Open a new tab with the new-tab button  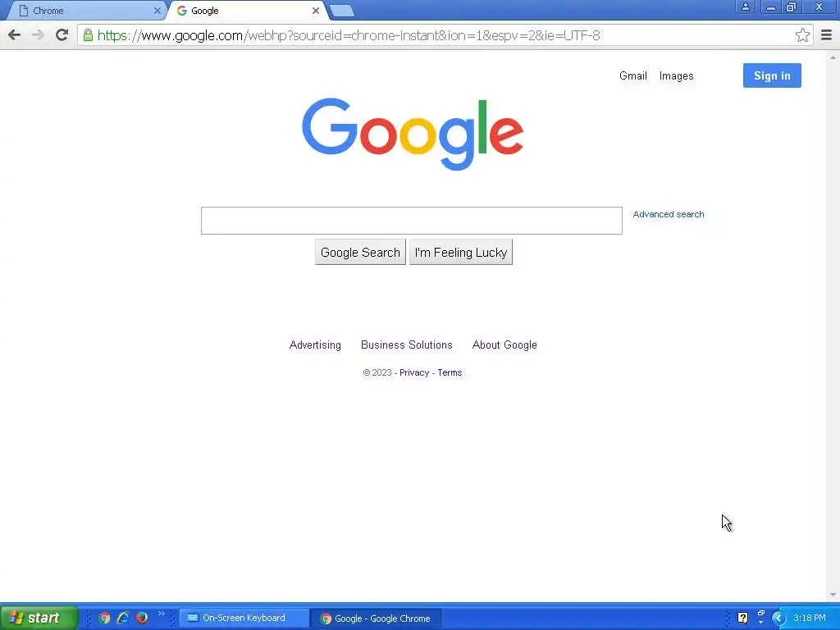341,11
